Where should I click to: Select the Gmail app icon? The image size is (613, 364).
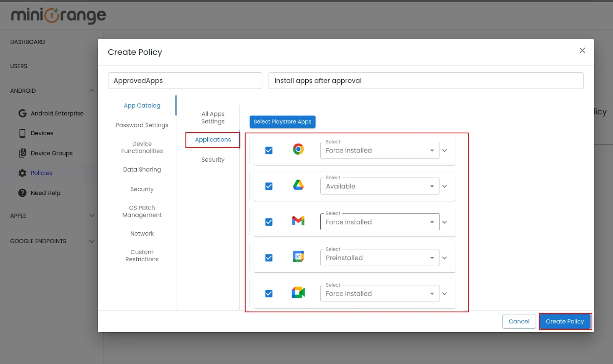[298, 221]
